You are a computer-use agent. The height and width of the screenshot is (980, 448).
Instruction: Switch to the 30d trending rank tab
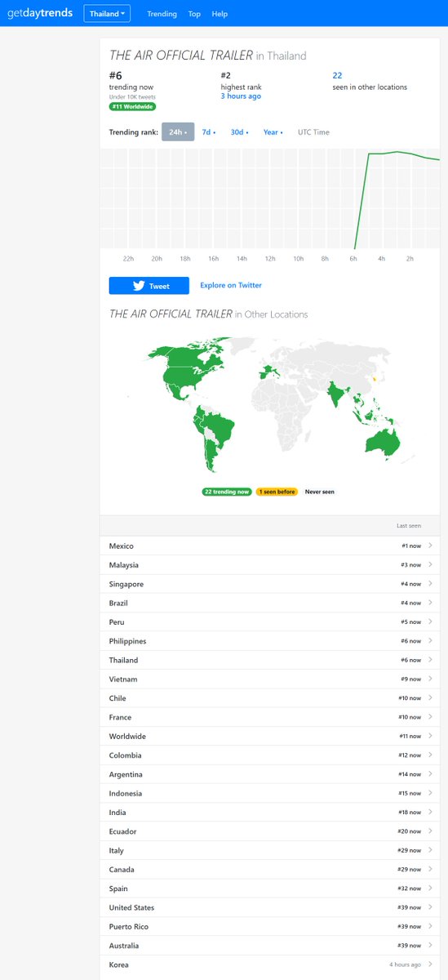click(x=239, y=132)
